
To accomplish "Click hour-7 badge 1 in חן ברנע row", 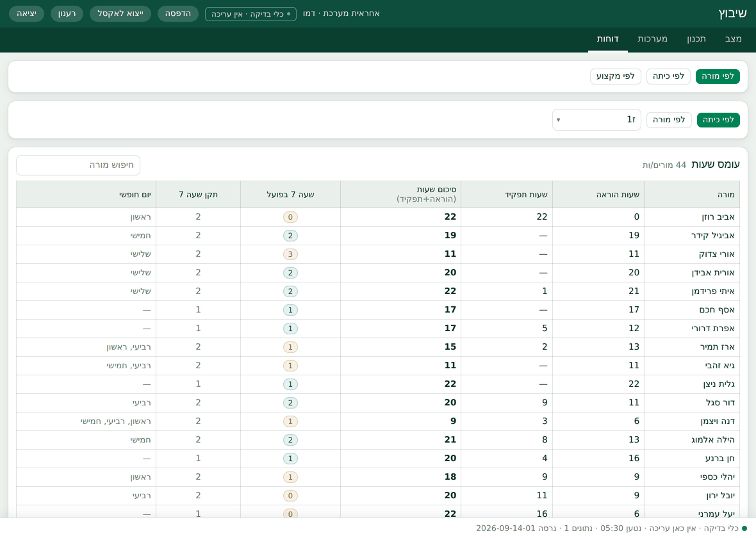I will (x=290, y=459).
